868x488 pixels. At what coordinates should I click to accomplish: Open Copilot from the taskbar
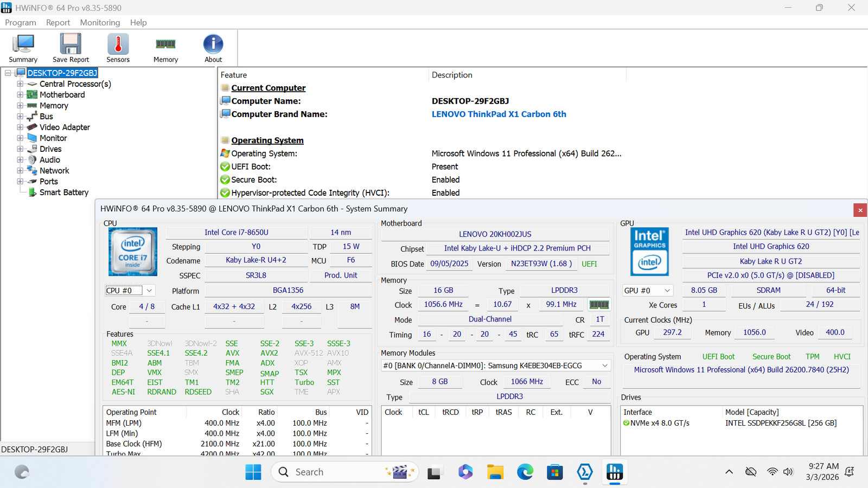coord(465,472)
